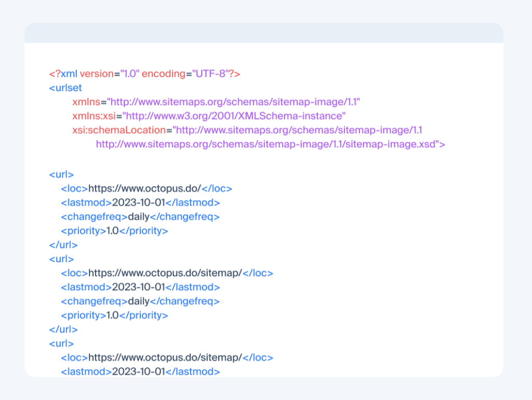Click the '<urlset' opening tag

[x=65, y=88]
